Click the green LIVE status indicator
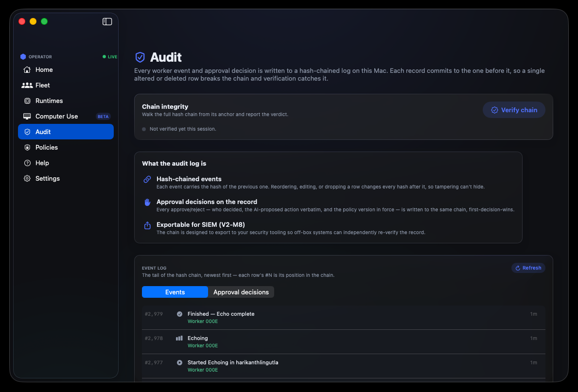The image size is (578, 392). tap(110, 57)
